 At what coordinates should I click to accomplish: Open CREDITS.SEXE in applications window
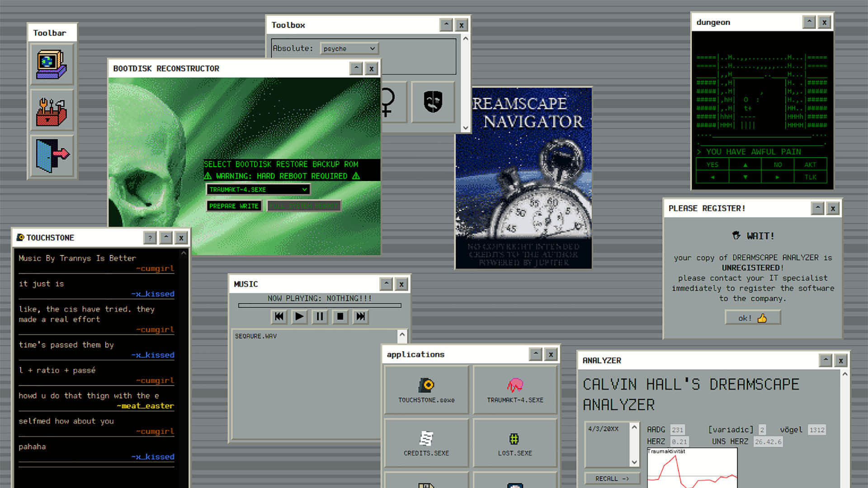pyautogui.click(x=426, y=443)
